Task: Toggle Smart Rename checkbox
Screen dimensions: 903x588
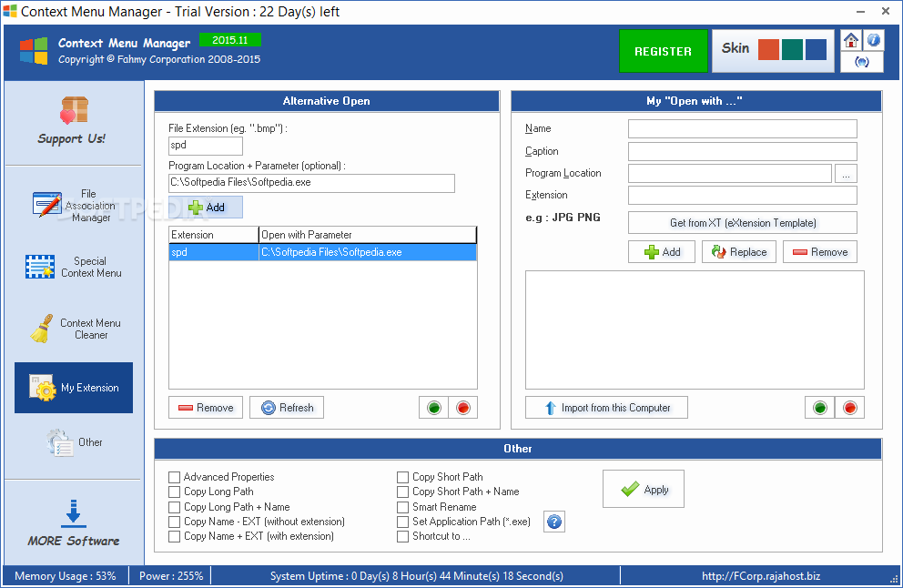Action: coord(402,507)
